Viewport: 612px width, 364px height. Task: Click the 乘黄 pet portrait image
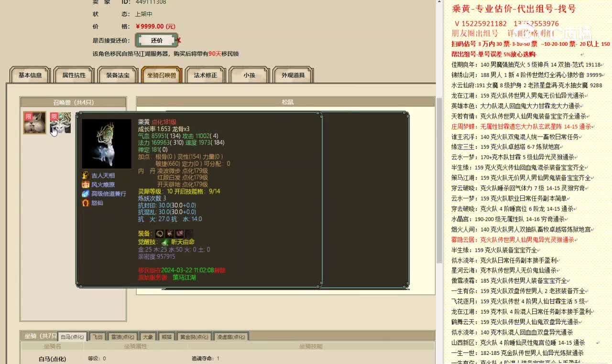point(107,144)
